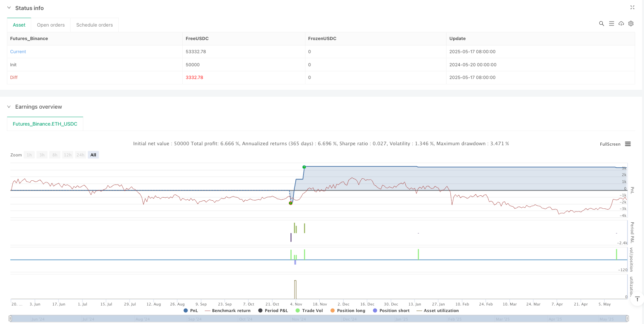Open table settings gear icon

pos(631,24)
